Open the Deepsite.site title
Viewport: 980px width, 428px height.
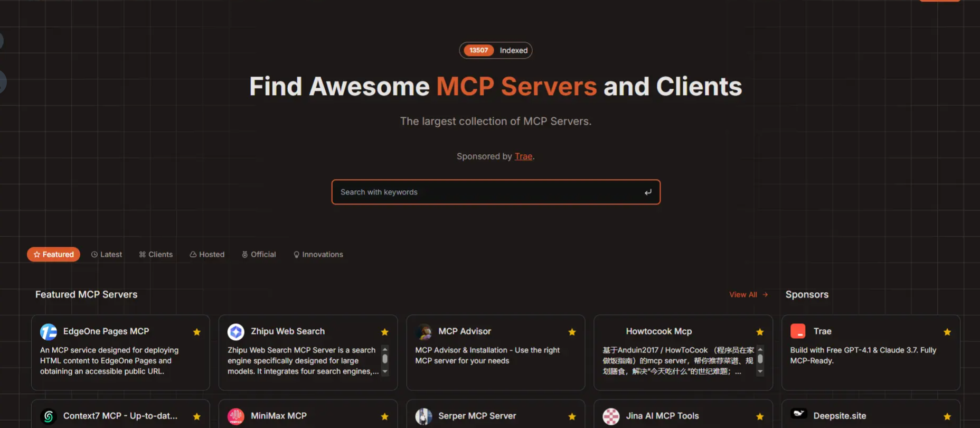click(840, 416)
